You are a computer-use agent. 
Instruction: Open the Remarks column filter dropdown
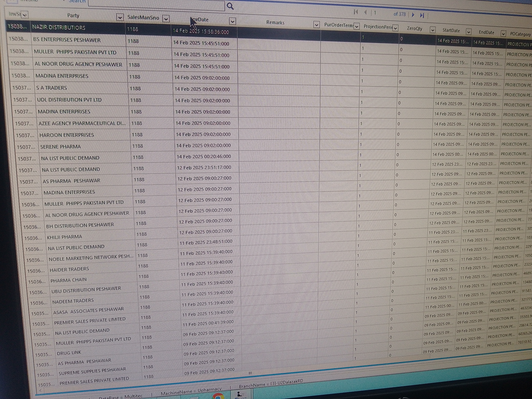(317, 25)
